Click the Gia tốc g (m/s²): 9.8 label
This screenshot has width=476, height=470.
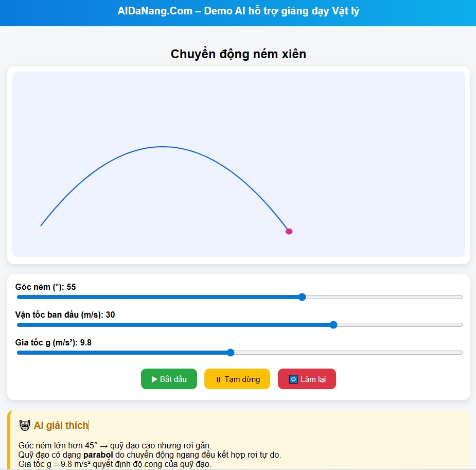pos(54,342)
